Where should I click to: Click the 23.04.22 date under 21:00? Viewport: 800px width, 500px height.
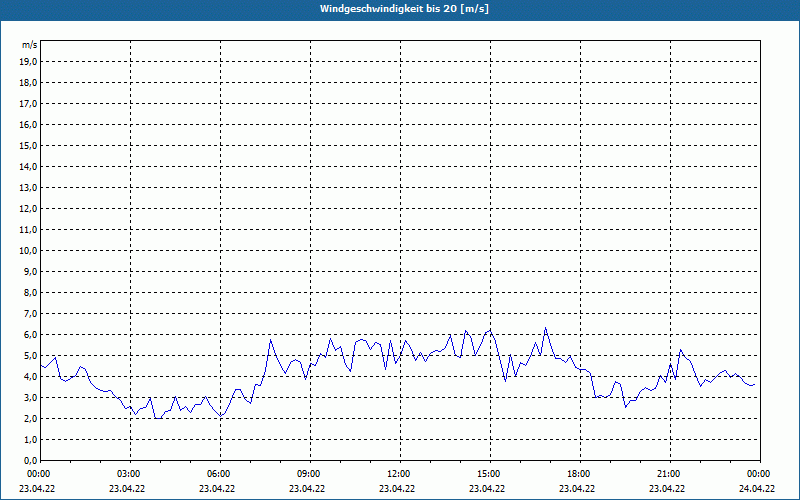pyautogui.click(x=667, y=488)
